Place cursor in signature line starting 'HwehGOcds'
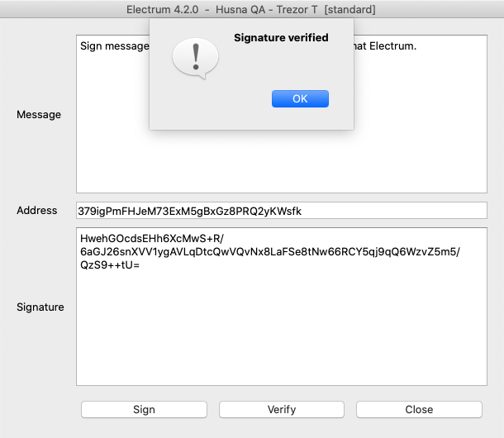 [x=152, y=239]
